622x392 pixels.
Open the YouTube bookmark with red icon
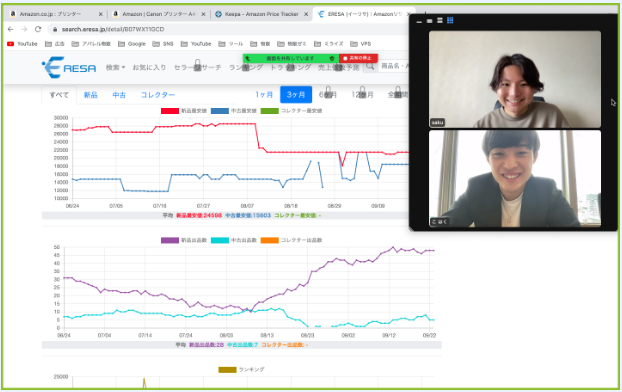22,44
